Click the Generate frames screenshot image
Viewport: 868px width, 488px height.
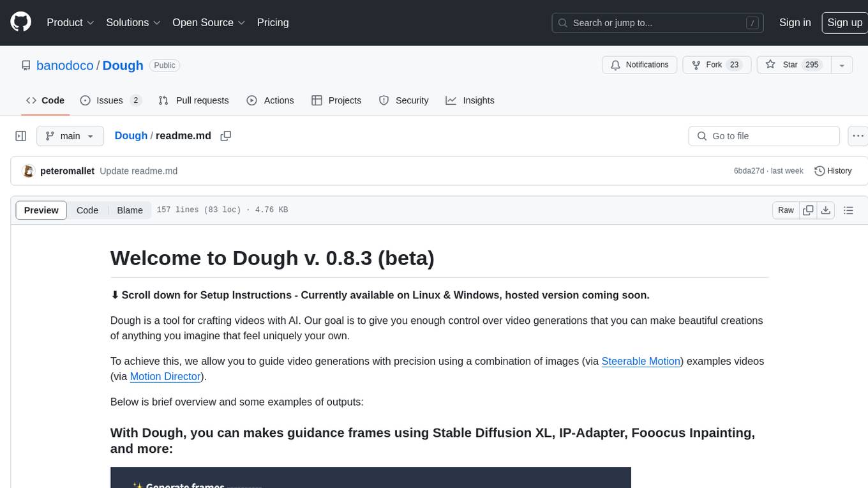pos(370,478)
